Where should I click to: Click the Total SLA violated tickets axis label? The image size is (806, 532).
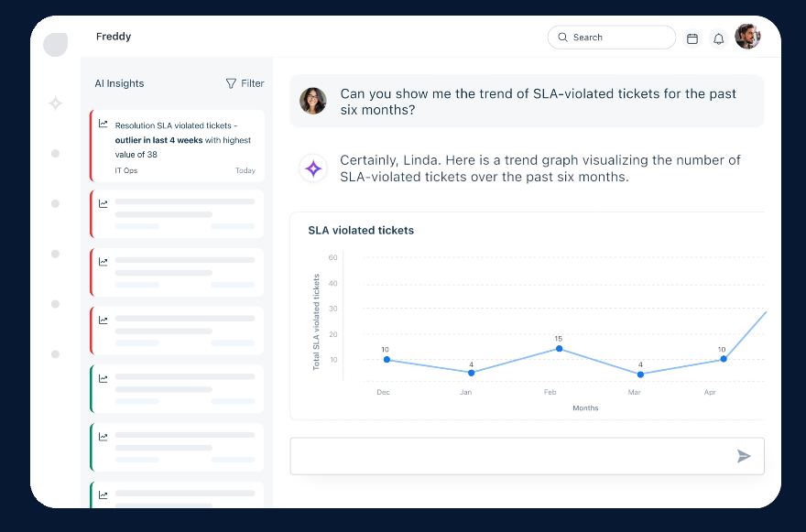coord(316,321)
